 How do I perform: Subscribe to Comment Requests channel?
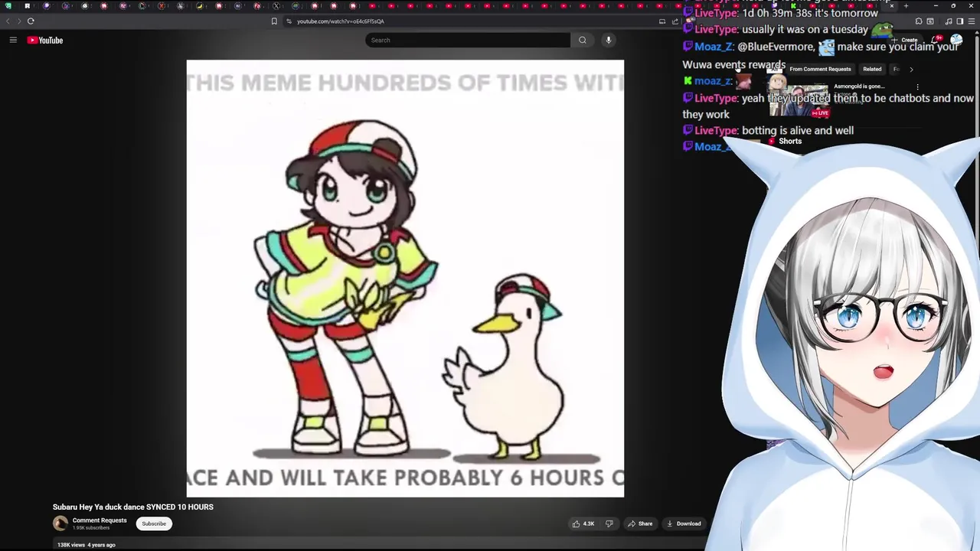(154, 523)
